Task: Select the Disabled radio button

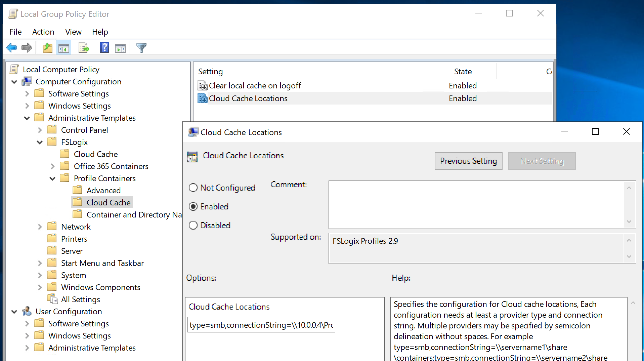Action: click(x=193, y=225)
